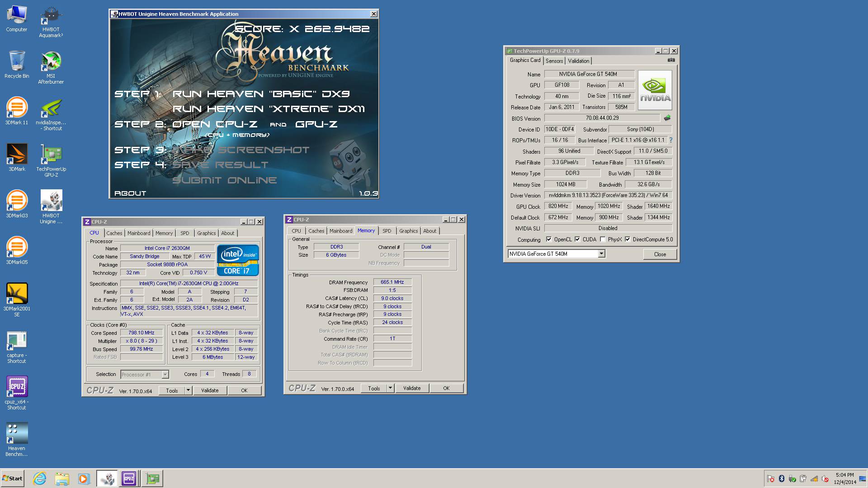This screenshot has height=488, width=868.
Task: Launch MSI Afterburner from the desktop
Action: [x=51, y=68]
